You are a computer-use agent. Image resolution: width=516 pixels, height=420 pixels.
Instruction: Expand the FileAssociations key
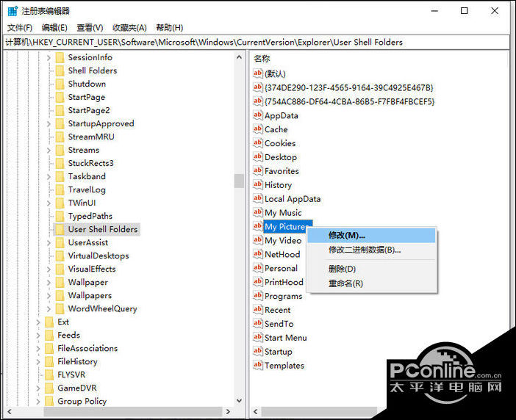tap(38, 348)
